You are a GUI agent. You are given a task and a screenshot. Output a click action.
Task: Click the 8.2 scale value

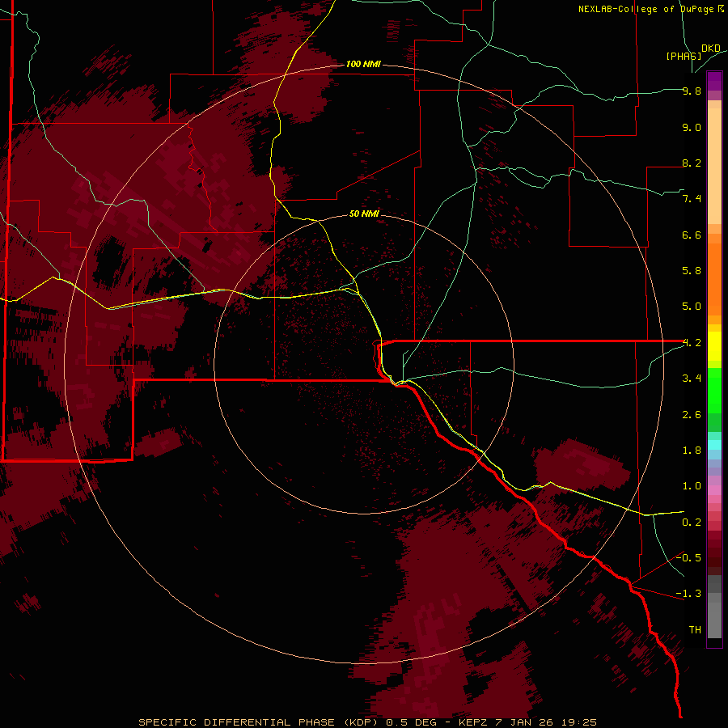click(x=692, y=163)
